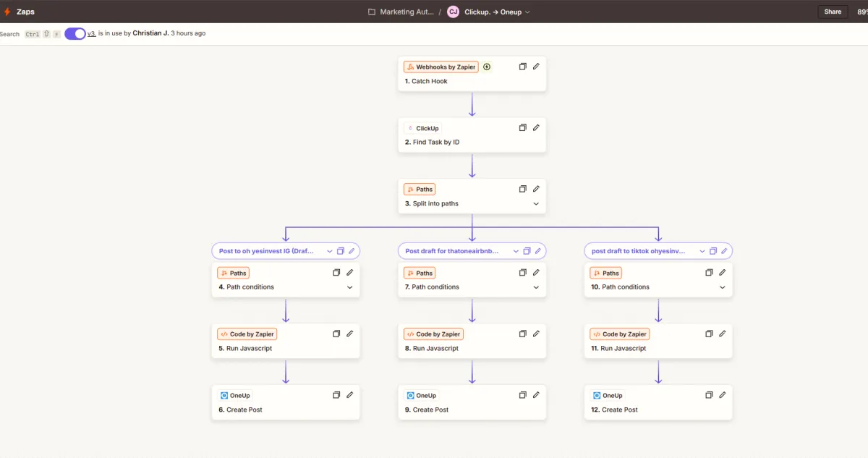
Task: Expand step 7 Path conditions chevron
Action: click(536, 287)
